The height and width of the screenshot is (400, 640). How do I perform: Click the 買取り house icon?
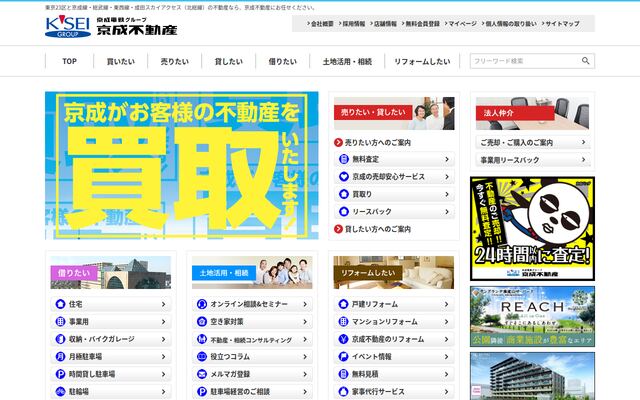coord(344,194)
